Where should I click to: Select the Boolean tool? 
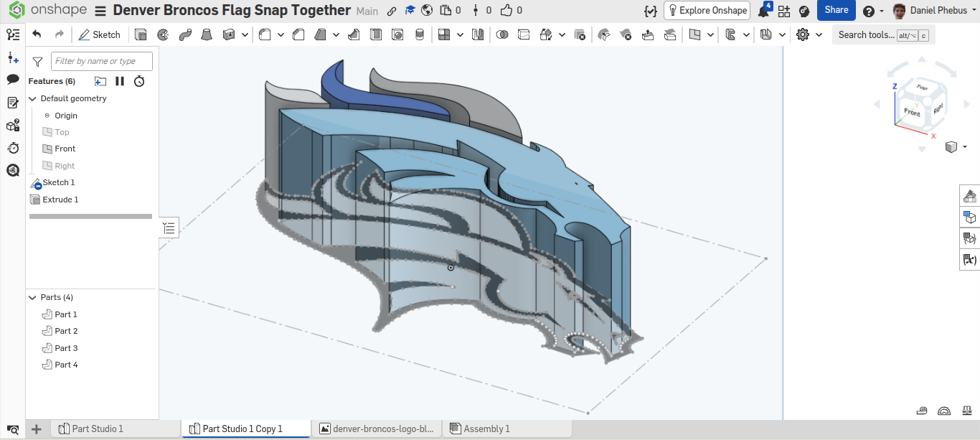click(502, 34)
